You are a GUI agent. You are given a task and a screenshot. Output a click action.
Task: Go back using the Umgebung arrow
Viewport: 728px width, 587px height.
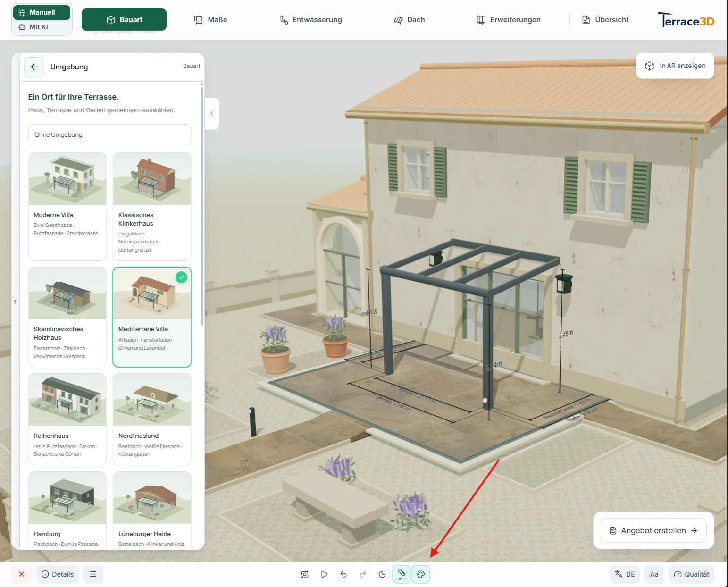point(34,67)
